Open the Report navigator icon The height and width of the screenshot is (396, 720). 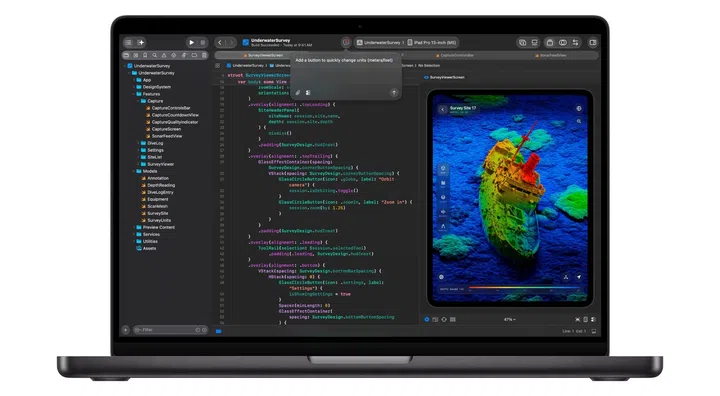204,55
